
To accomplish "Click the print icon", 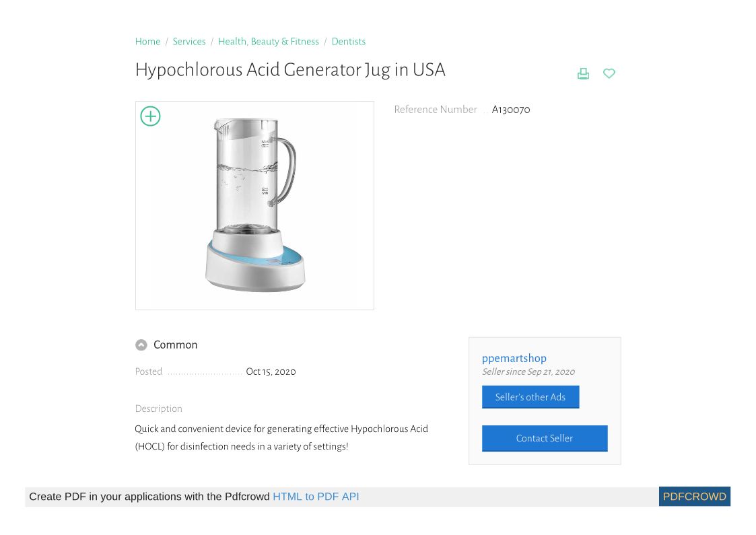I will click(583, 73).
